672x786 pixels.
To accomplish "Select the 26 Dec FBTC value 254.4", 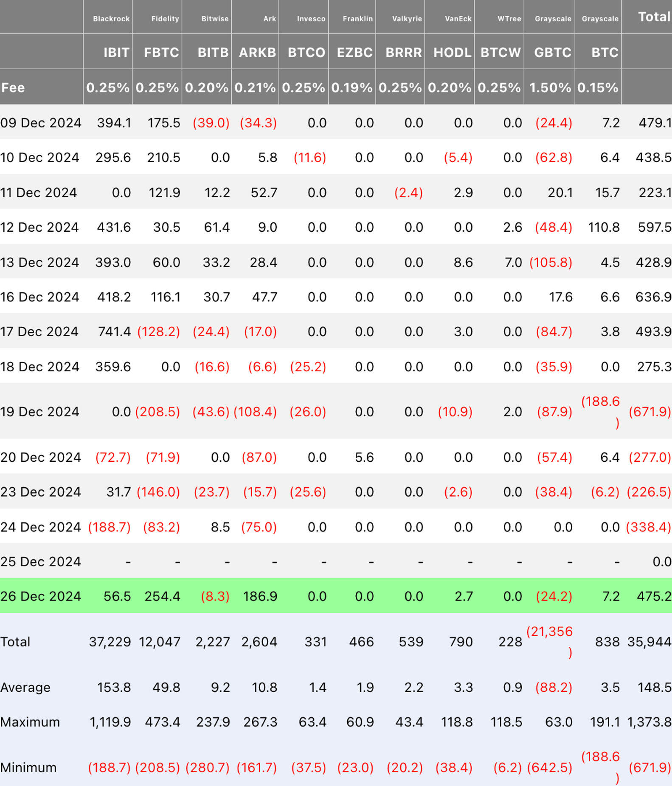I will click(x=162, y=596).
